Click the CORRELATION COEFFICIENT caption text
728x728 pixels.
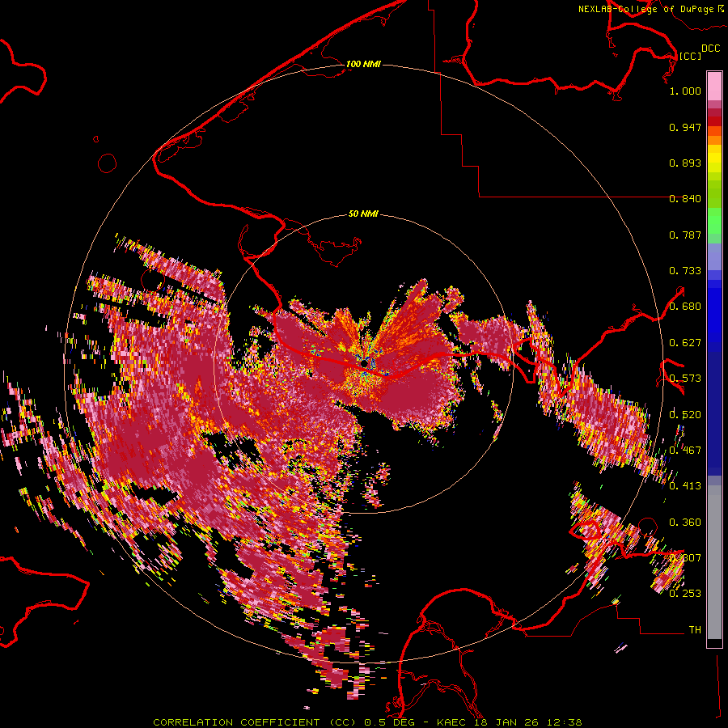236,722
